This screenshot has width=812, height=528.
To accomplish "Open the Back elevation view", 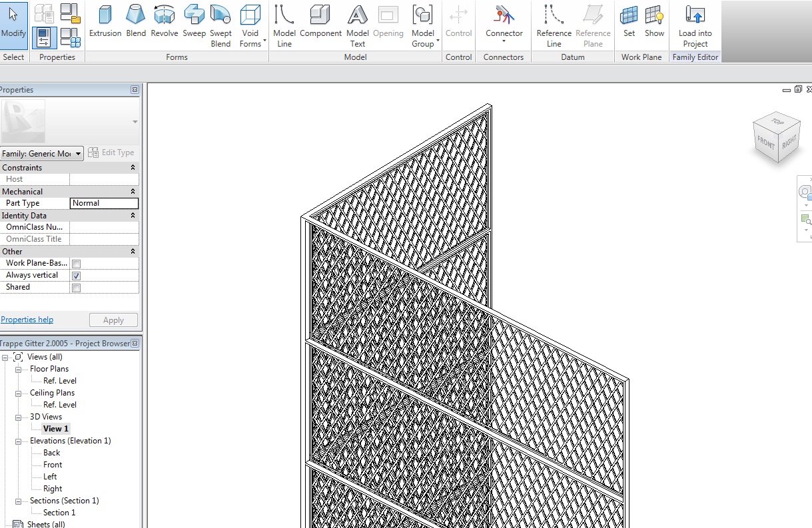I will [x=52, y=453].
